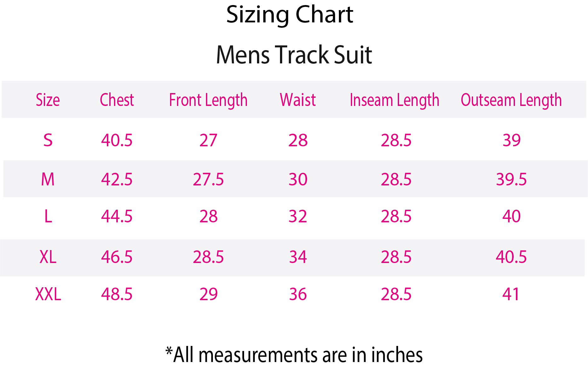The image size is (588, 368).
Task: Select chest value 48.5 for size XXL
Action: click(117, 294)
